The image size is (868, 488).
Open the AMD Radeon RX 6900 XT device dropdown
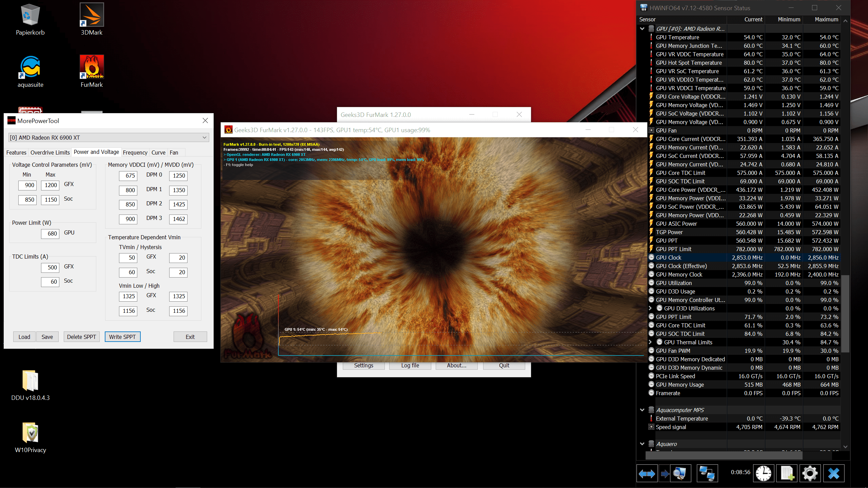pos(108,138)
